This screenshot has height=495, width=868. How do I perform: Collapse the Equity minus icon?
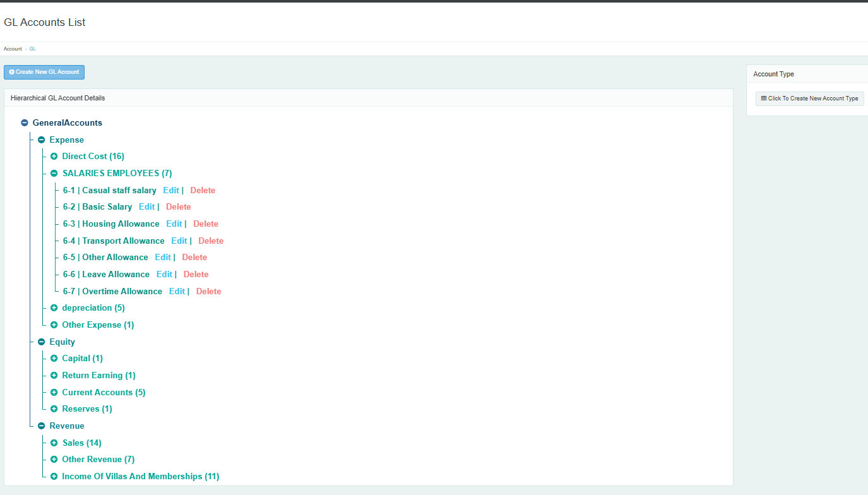click(x=41, y=342)
